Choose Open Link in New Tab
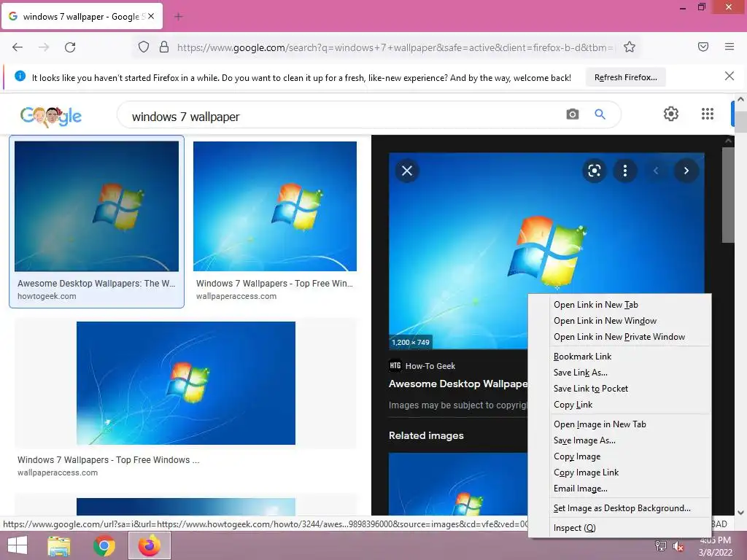 coord(595,305)
